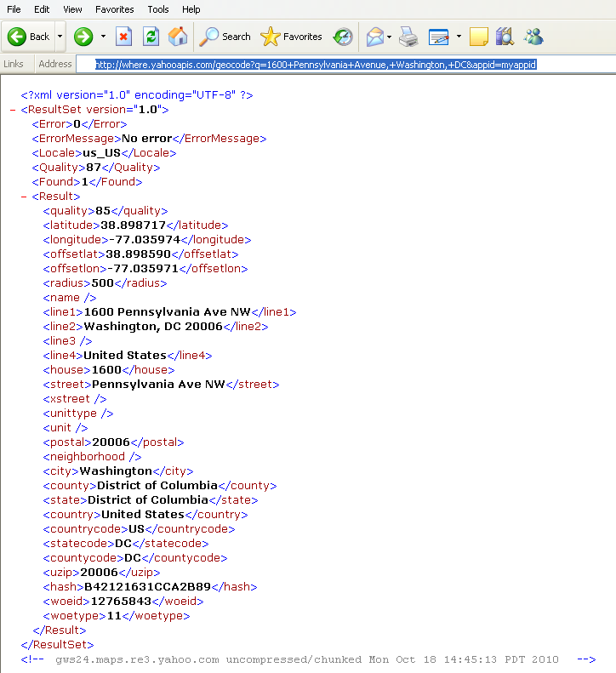Open the Forward history dropdown arrow

(x=103, y=37)
